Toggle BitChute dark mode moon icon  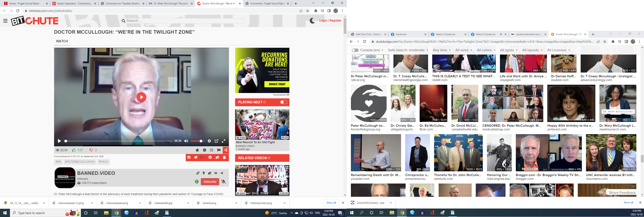click(312, 20)
